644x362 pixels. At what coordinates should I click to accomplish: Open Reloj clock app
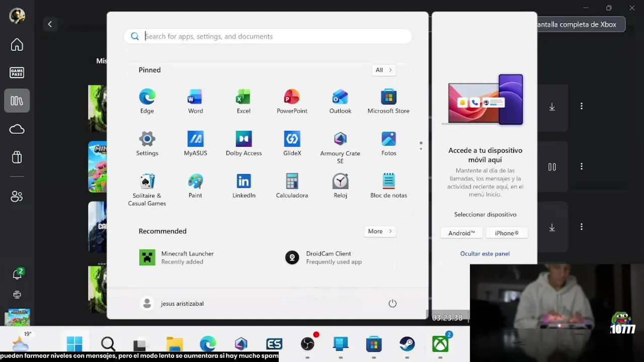point(340,186)
